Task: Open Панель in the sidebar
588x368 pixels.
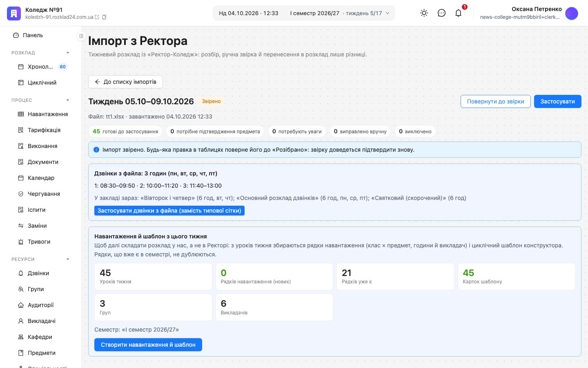Action: point(41,35)
